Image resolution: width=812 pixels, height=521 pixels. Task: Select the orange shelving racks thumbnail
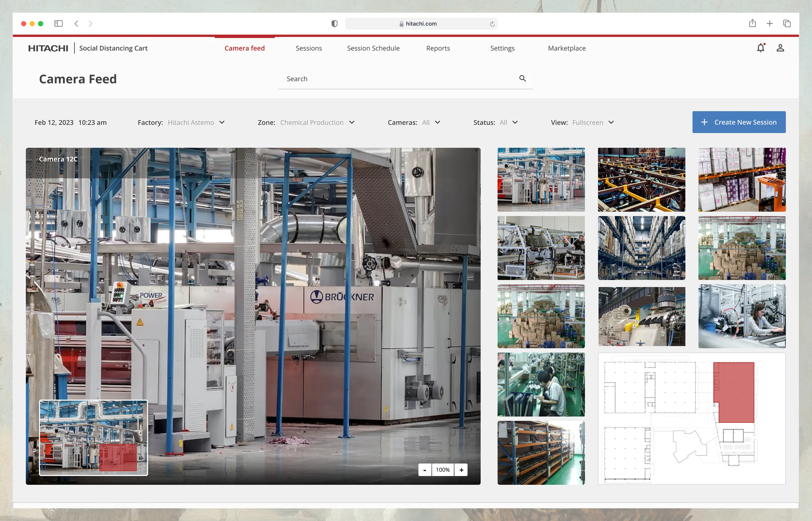541,453
